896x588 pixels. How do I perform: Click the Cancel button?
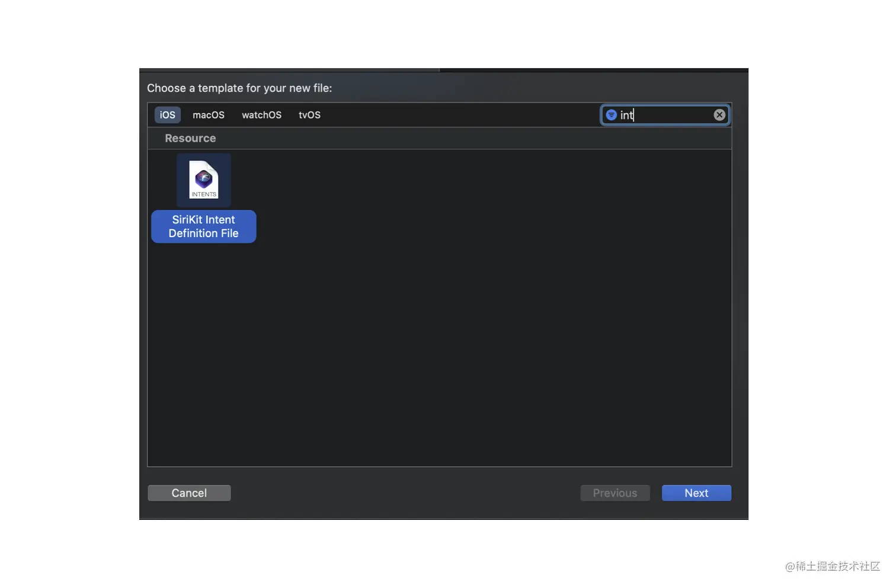(x=189, y=493)
